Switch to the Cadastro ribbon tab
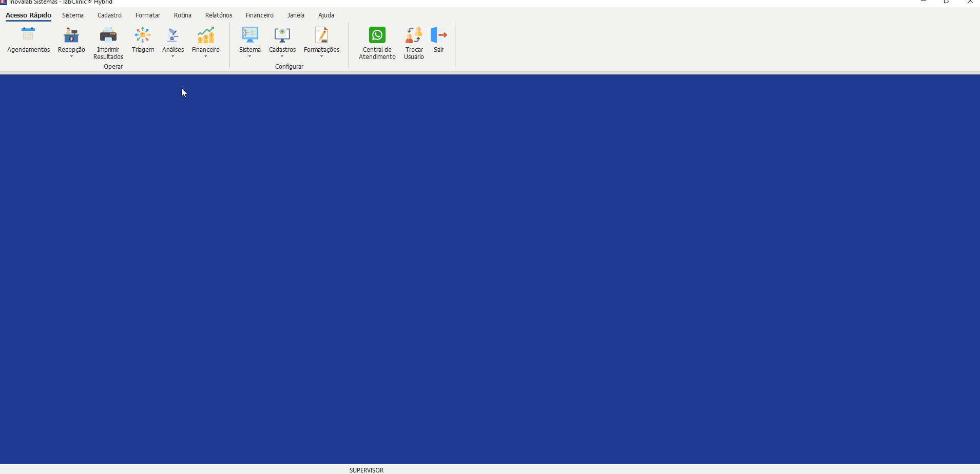 109,15
